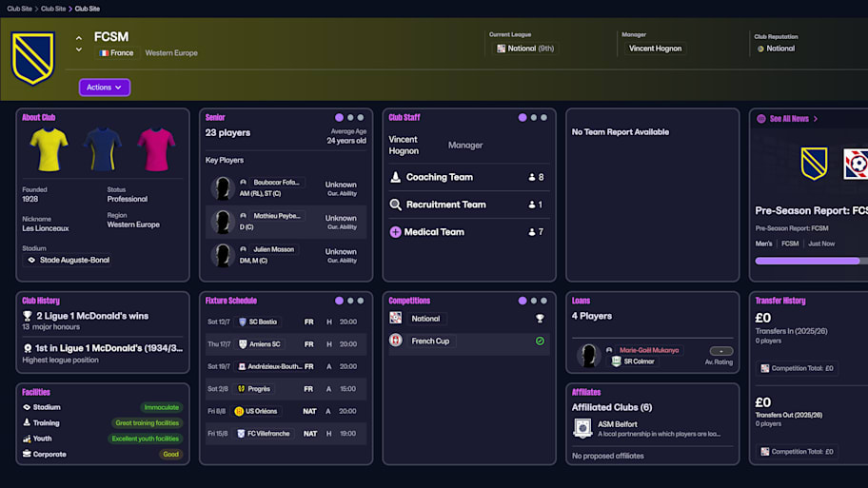Click the average rating pill in Loans
Screen dimensions: 868x488
click(721, 351)
